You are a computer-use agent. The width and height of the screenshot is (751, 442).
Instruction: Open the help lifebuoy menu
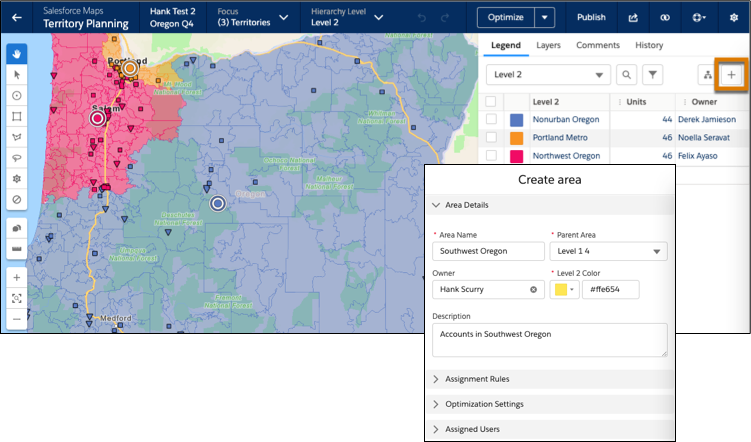point(699,18)
